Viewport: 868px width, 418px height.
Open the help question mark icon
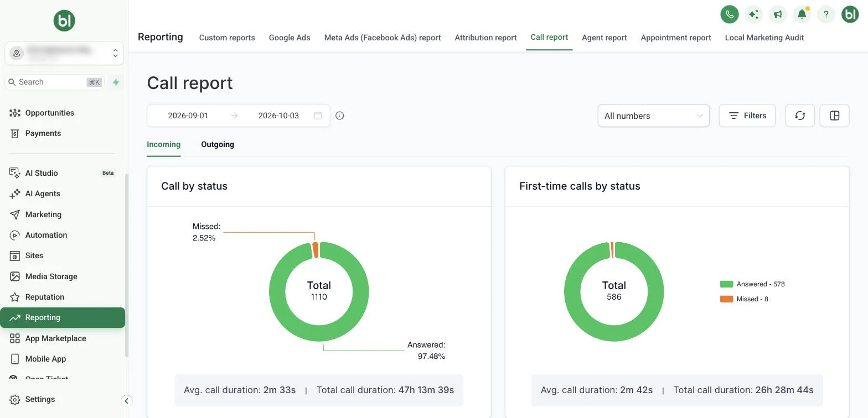click(826, 14)
